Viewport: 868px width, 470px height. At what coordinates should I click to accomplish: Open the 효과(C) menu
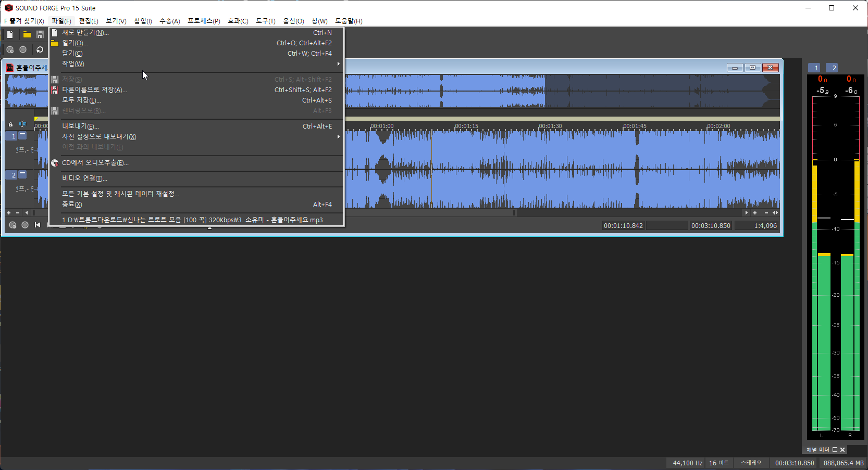click(238, 21)
